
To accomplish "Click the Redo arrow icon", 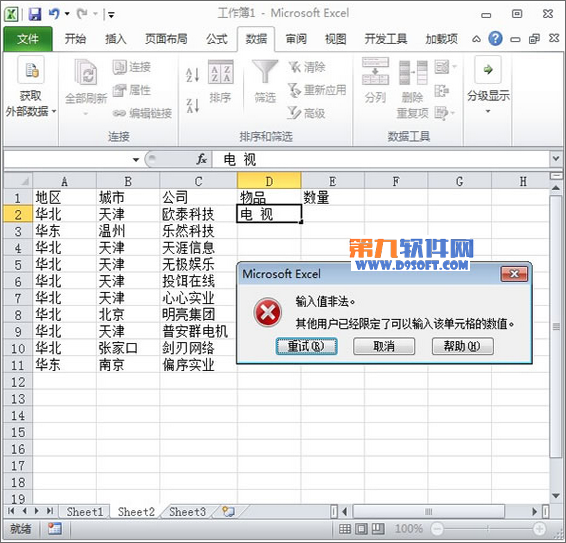I will coord(82,14).
